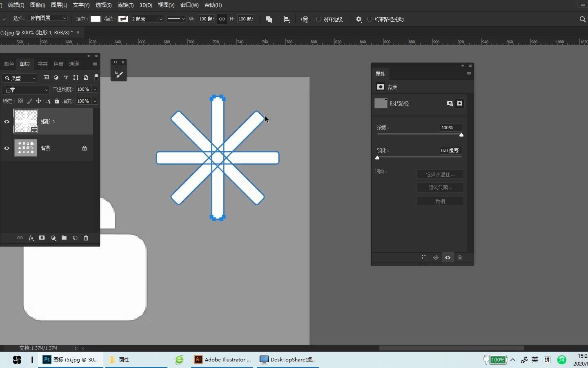Enable the 对齐边缘 checkbox
Screen dimensions: 588x368
[x=319, y=19]
